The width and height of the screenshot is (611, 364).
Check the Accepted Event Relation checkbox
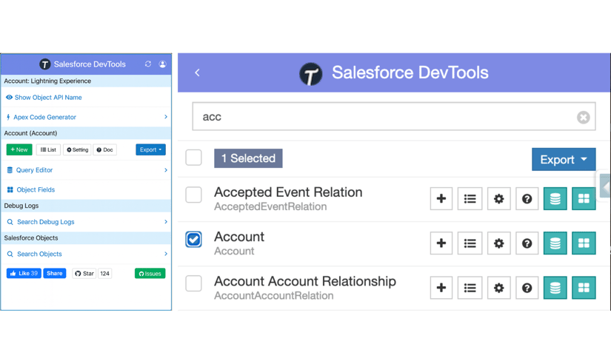pyautogui.click(x=193, y=195)
